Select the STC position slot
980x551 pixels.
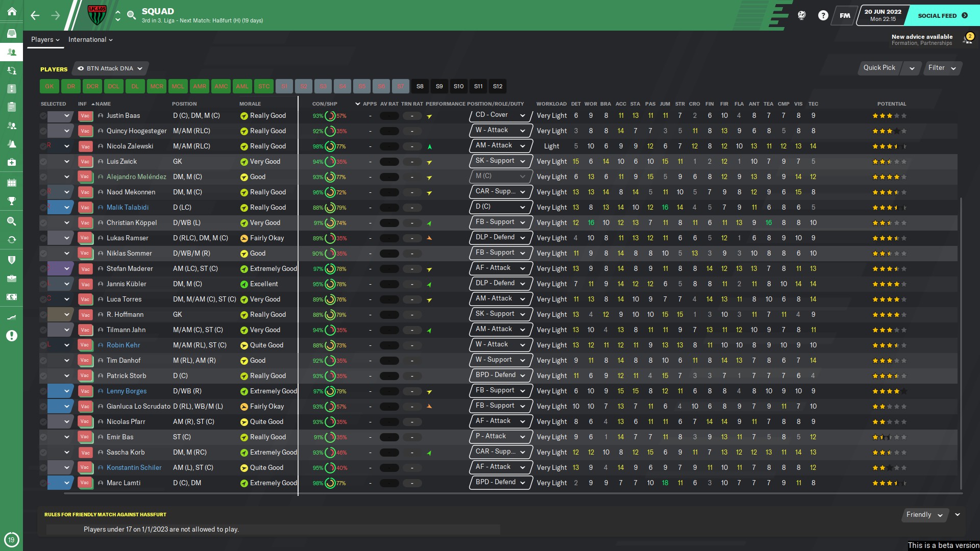[x=264, y=86]
